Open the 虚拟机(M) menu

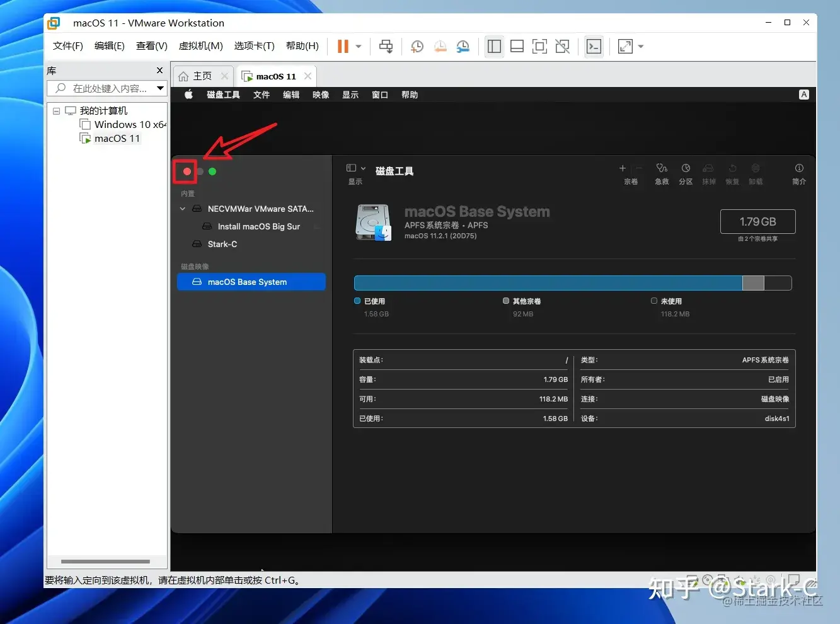(201, 46)
